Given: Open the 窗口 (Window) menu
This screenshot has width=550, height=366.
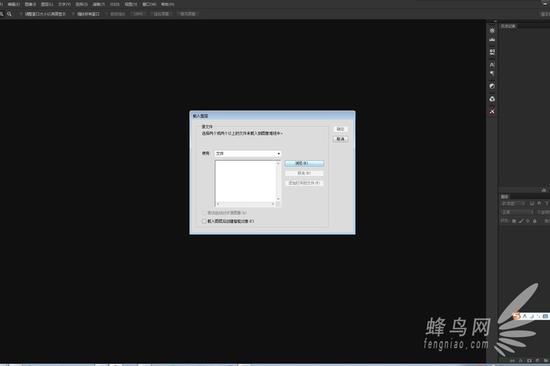Looking at the screenshot, I should coord(149,4).
